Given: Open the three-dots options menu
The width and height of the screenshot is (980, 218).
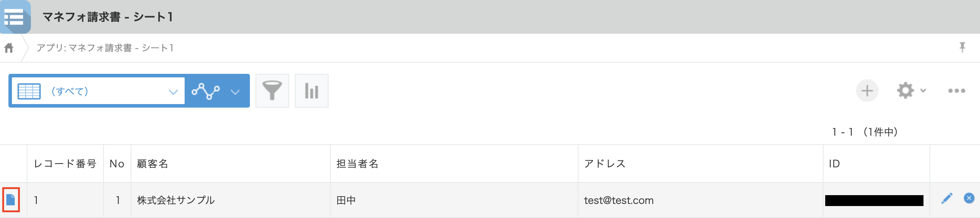Looking at the screenshot, I should pyautogui.click(x=956, y=91).
